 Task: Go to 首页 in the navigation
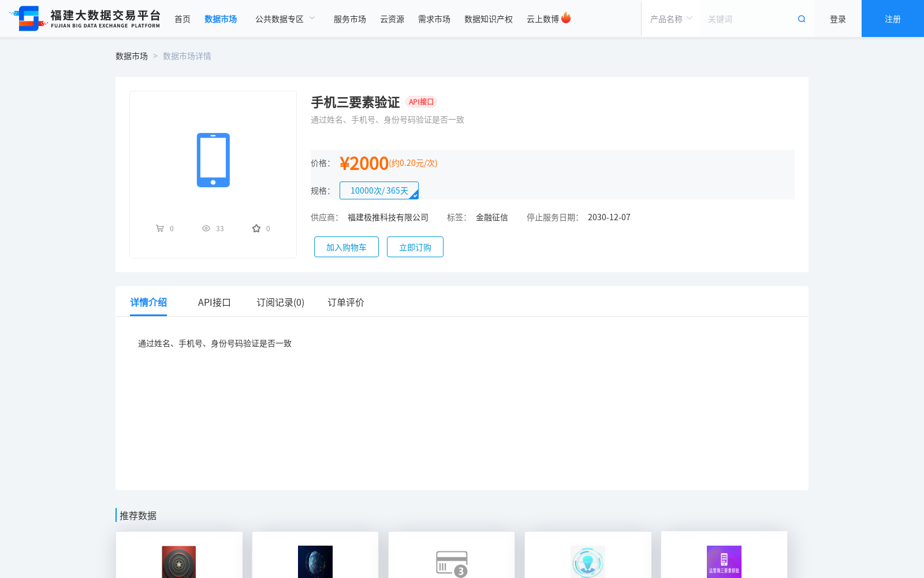(182, 19)
